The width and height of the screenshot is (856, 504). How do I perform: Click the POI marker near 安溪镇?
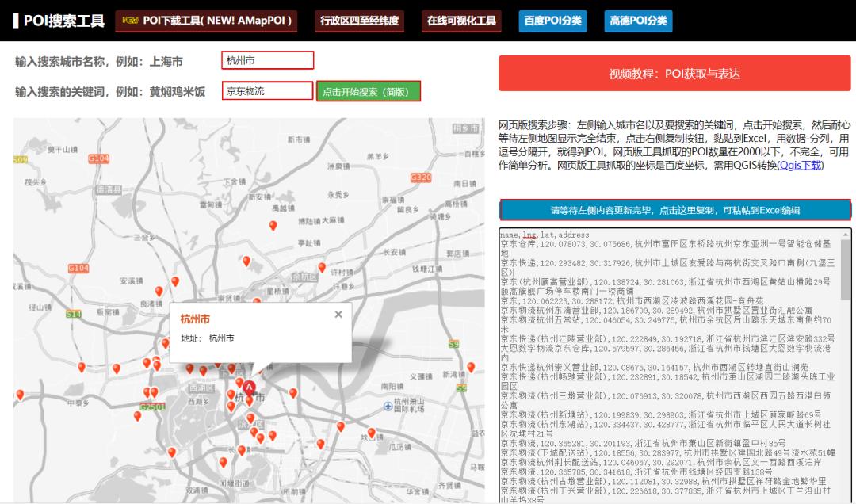[175, 283]
